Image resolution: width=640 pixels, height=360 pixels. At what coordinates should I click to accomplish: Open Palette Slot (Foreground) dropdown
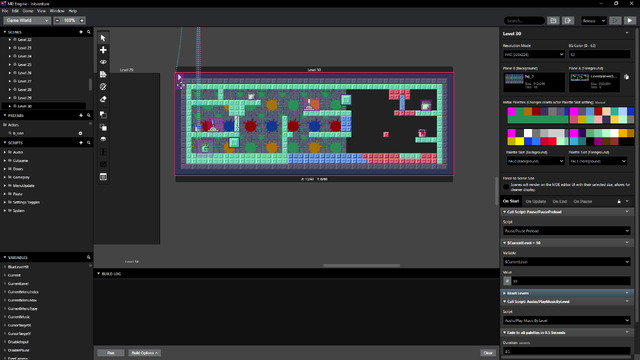(x=598, y=161)
